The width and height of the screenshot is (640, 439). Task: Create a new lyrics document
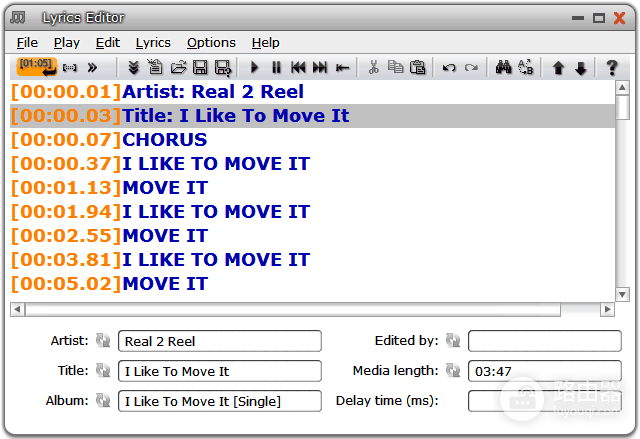coord(155,67)
